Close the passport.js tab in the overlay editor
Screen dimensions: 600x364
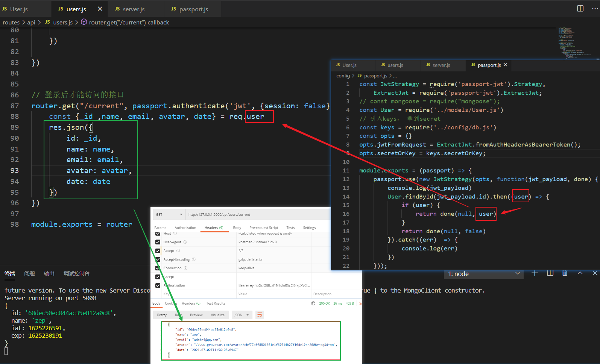(x=505, y=65)
